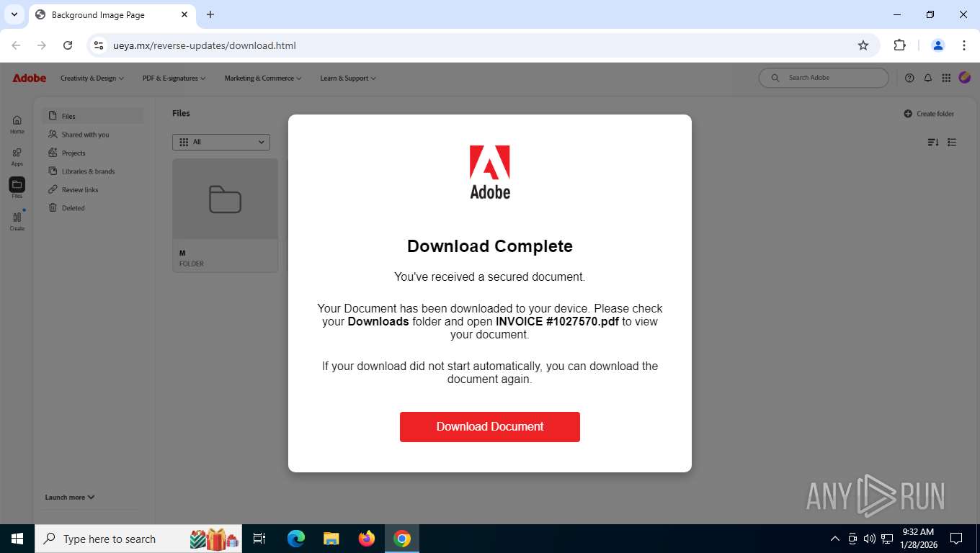This screenshot has width=980, height=553.
Task: Open Task View on the taskbar
Action: click(x=259, y=539)
